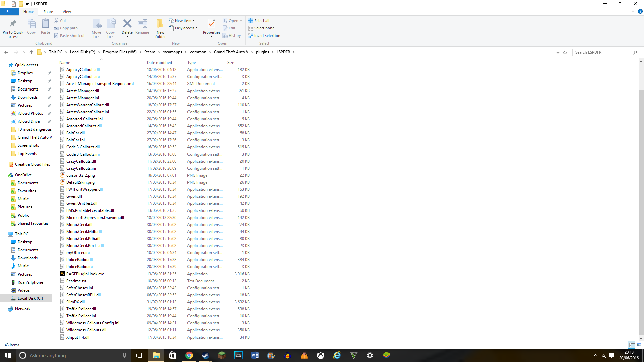Click the Invert selection icon

[251, 36]
